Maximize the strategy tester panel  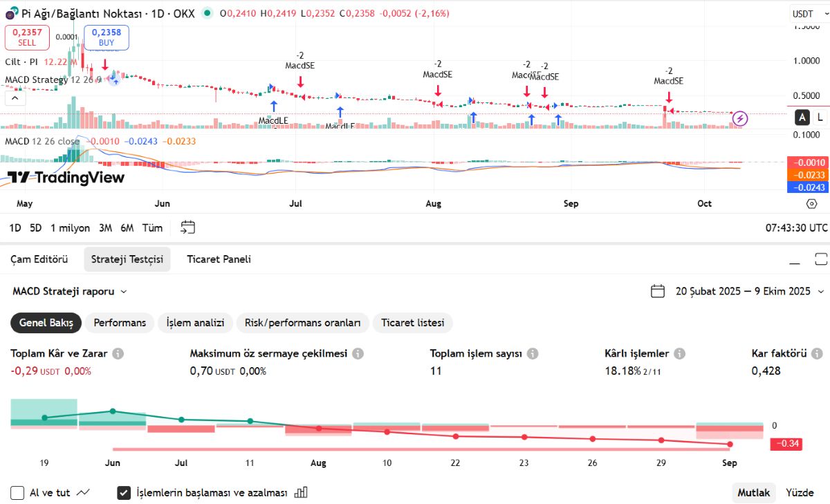pyautogui.click(x=821, y=259)
